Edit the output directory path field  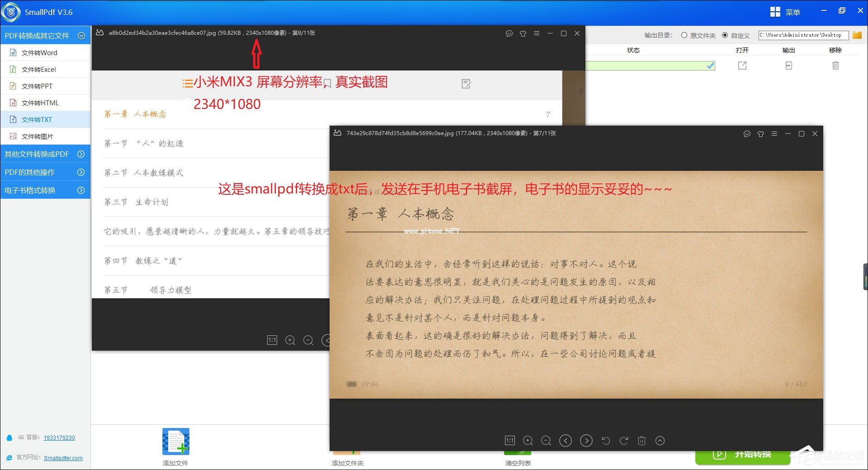[802, 35]
